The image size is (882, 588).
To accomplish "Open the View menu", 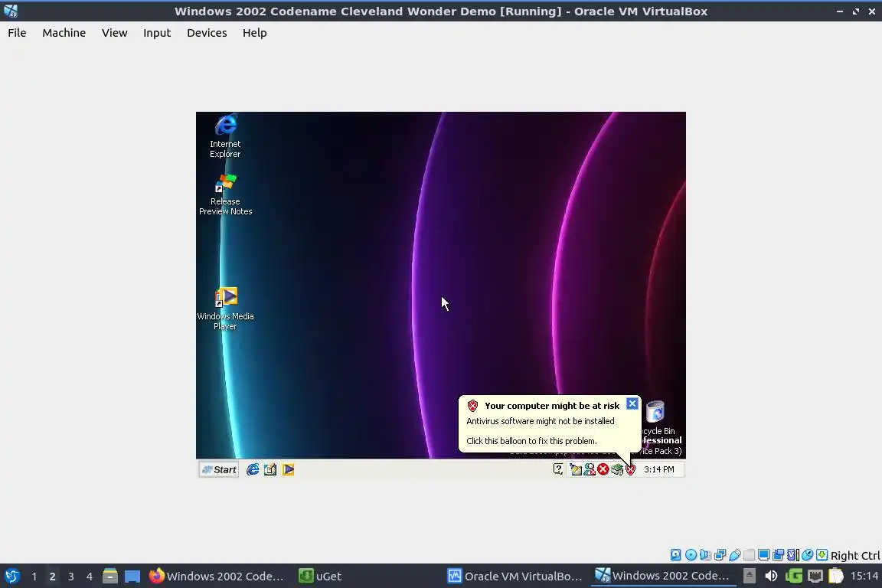I will pyautogui.click(x=114, y=33).
